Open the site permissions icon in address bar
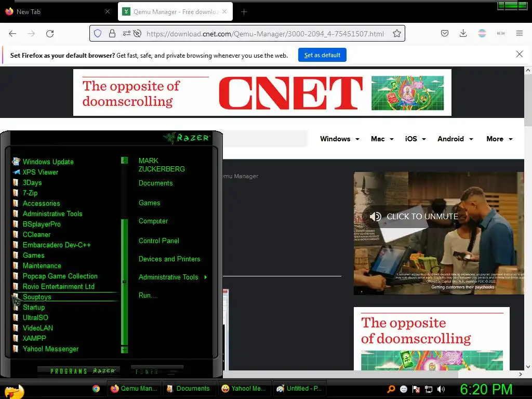This screenshot has width=532, height=399. (127, 34)
